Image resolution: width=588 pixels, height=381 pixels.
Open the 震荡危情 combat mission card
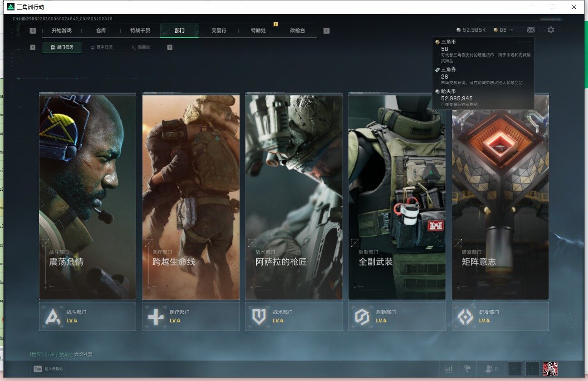coord(88,197)
